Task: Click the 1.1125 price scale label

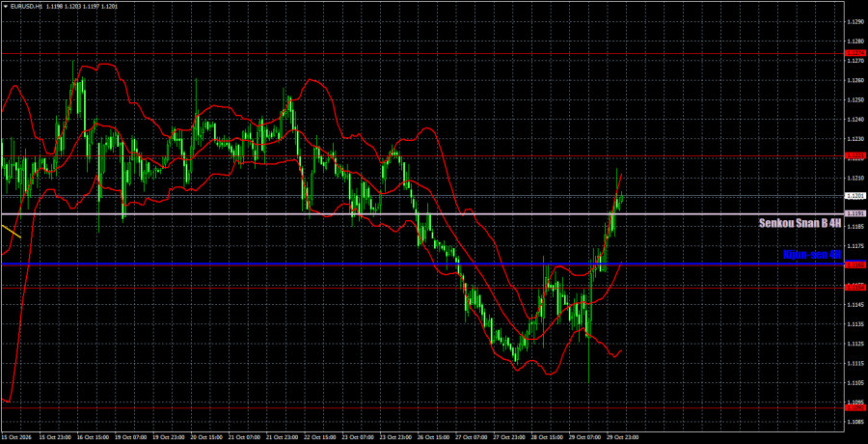Action: [x=855, y=344]
